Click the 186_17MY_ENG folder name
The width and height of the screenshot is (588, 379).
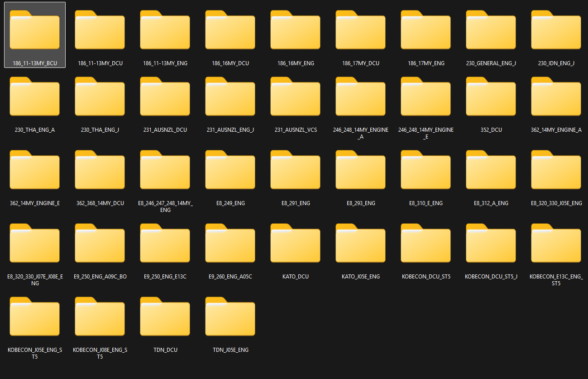(x=426, y=63)
